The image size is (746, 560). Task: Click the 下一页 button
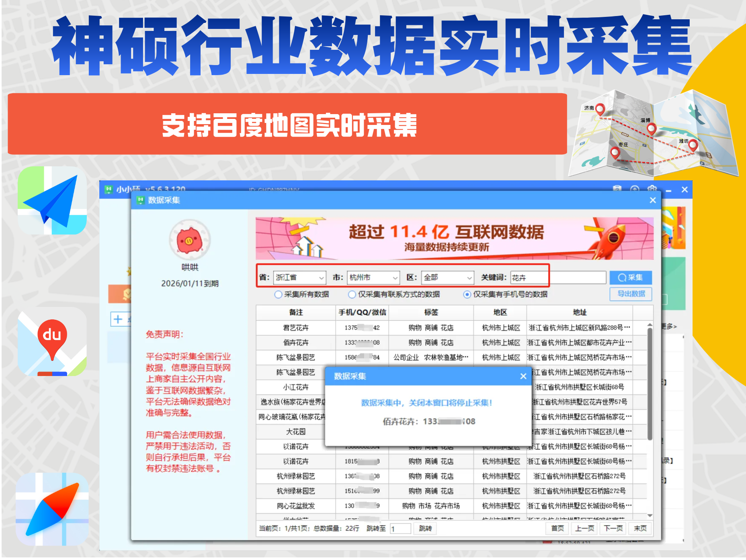613,529
